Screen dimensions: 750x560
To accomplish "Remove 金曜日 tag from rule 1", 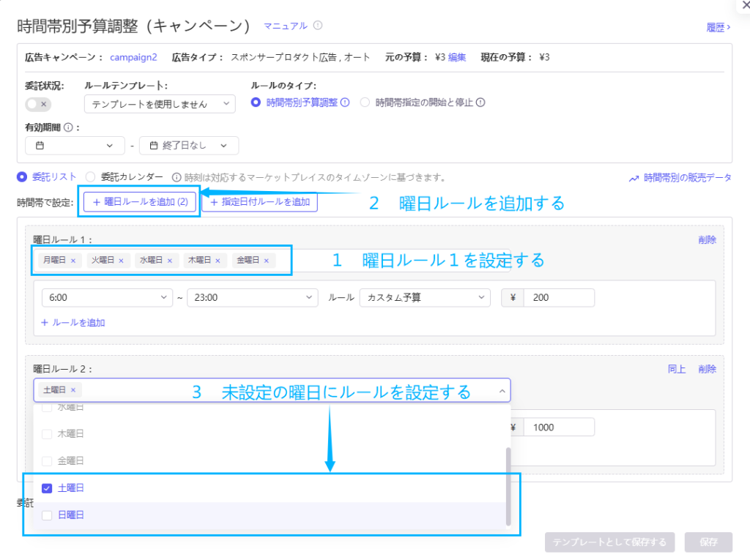I will coord(267,261).
